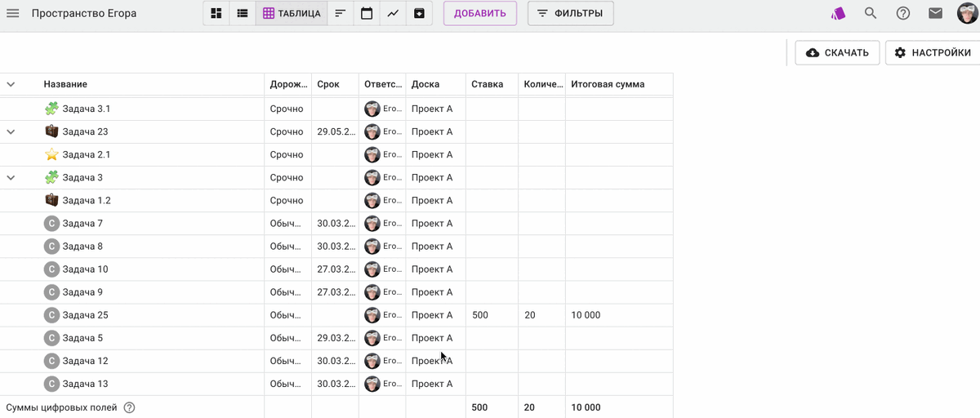Click the Срок column header
The width and height of the screenshot is (980, 418).
[335, 84]
